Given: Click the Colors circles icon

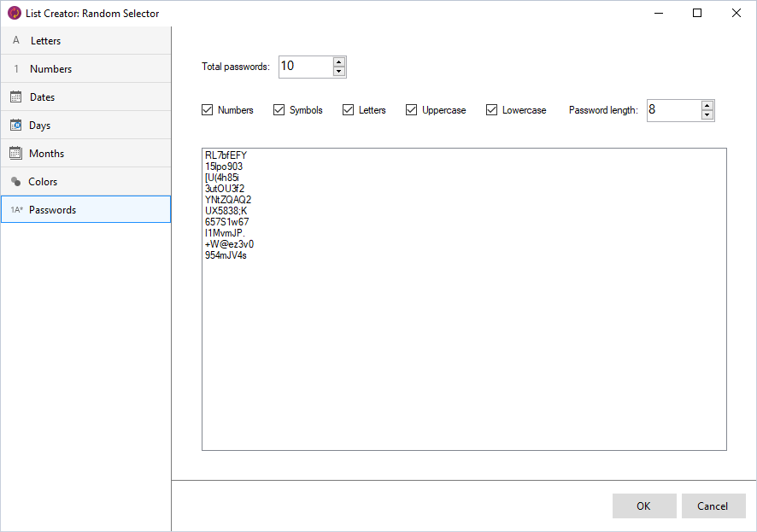Looking at the screenshot, I should click(x=16, y=181).
